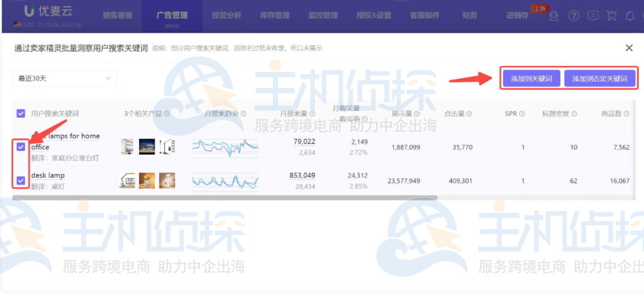Open the 进销存 menu
Viewport: 644px width, 294px height.
coord(518,16)
